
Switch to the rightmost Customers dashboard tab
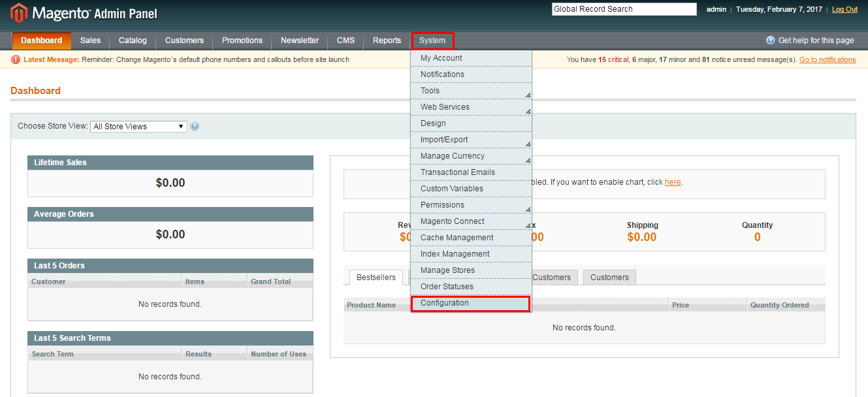pos(609,278)
